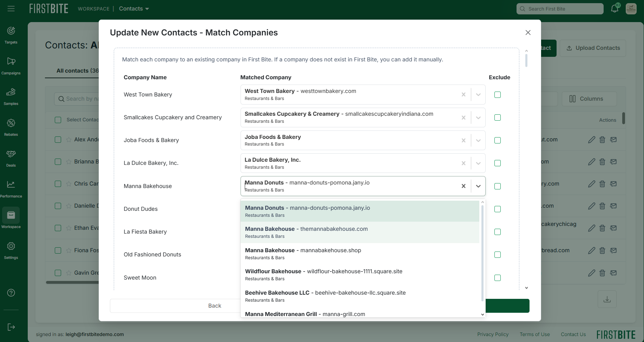Toggle Exclude checkbox for Donut Dudes
Viewport: 644px width, 342px height.
pyautogui.click(x=498, y=209)
